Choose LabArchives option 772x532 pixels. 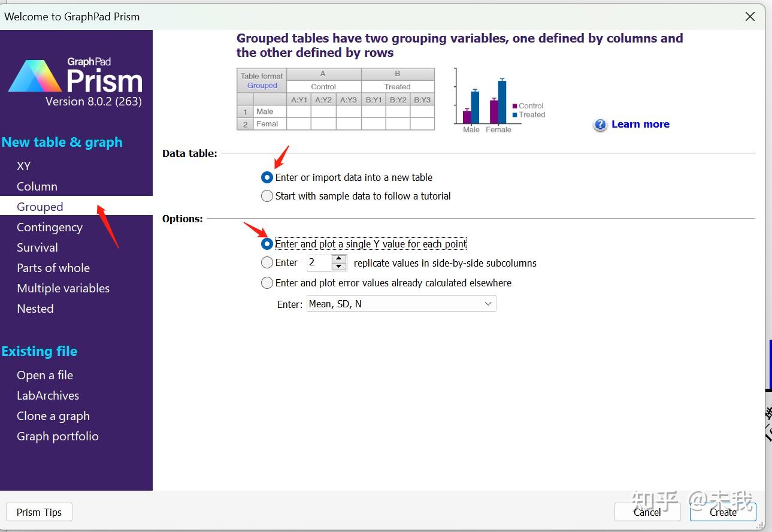[48, 395]
